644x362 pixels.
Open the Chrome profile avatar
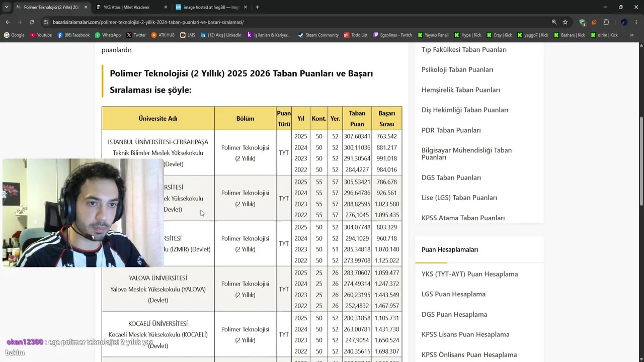coord(624,22)
